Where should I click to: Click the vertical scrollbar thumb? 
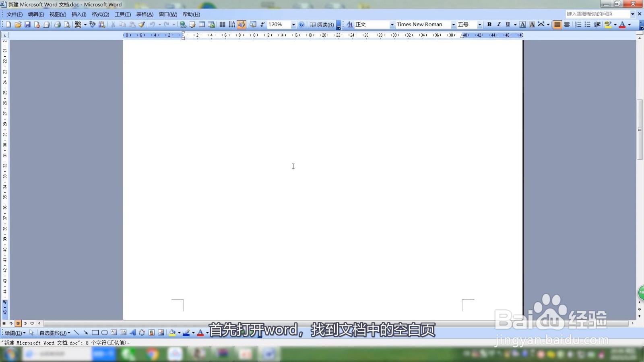pos(640,129)
